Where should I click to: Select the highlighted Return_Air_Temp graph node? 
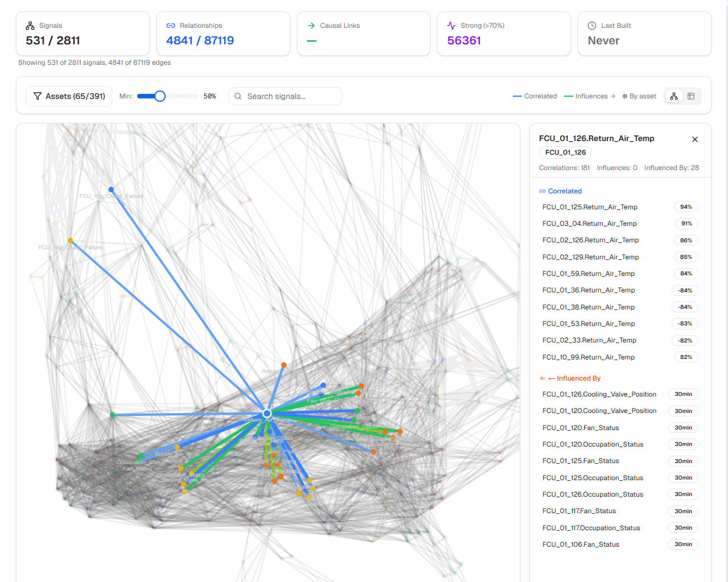click(267, 413)
